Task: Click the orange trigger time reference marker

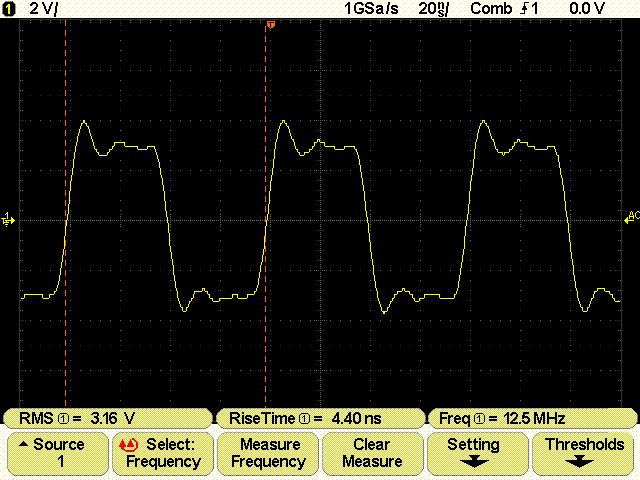Action: click(x=270, y=25)
